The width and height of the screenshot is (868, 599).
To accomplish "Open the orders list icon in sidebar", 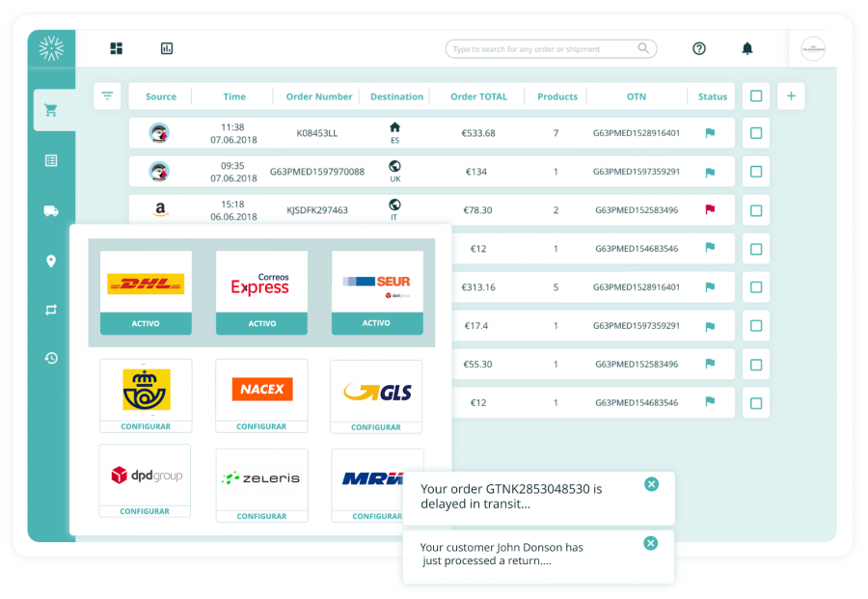I will pyautogui.click(x=53, y=158).
